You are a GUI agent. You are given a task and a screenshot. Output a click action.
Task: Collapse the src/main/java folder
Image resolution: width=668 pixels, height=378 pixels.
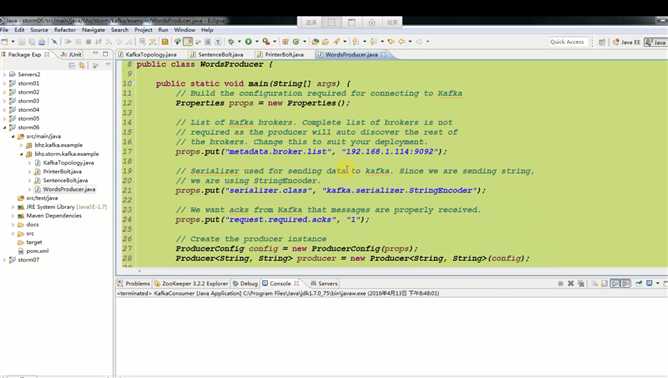pos(13,136)
